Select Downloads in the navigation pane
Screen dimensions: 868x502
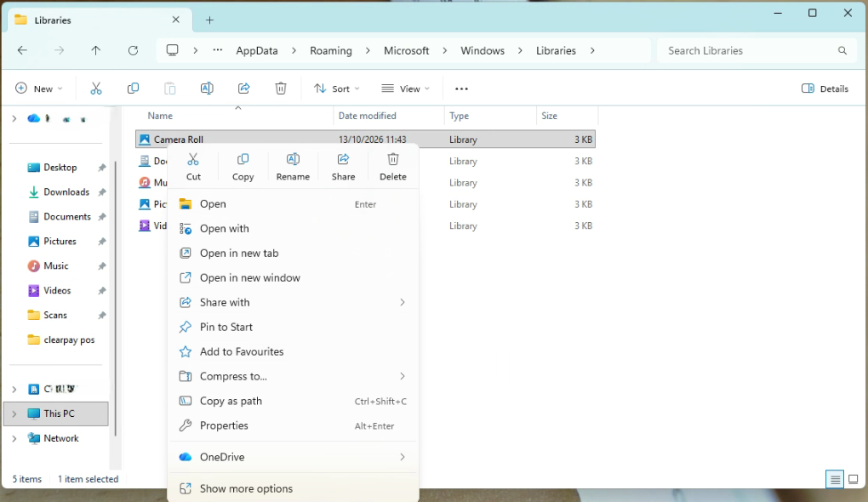[x=66, y=192]
